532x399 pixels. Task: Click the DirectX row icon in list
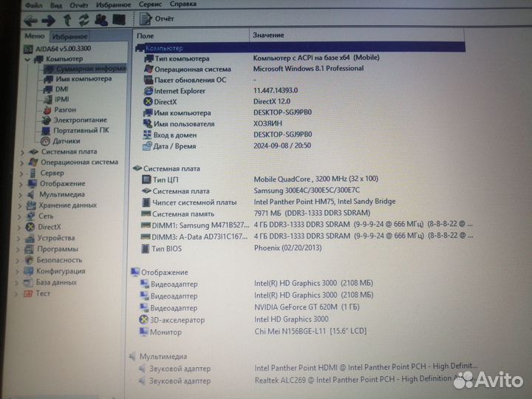(x=148, y=102)
